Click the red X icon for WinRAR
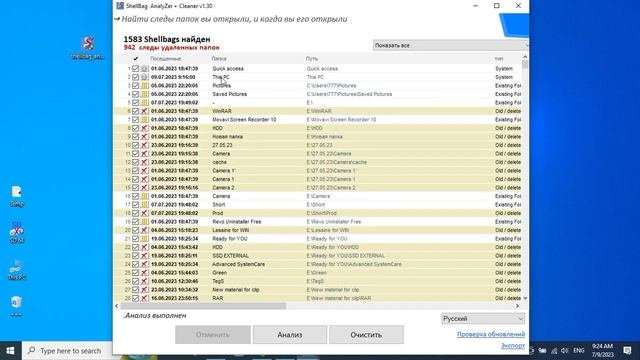Image resolution: width=640 pixels, height=360 pixels. pos(144,111)
